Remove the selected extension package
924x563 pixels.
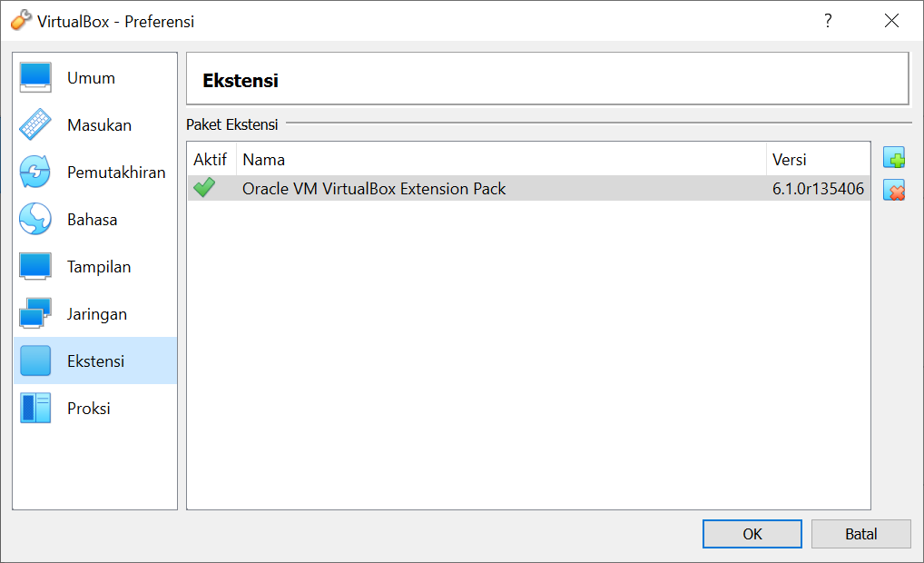[x=894, y=190]
